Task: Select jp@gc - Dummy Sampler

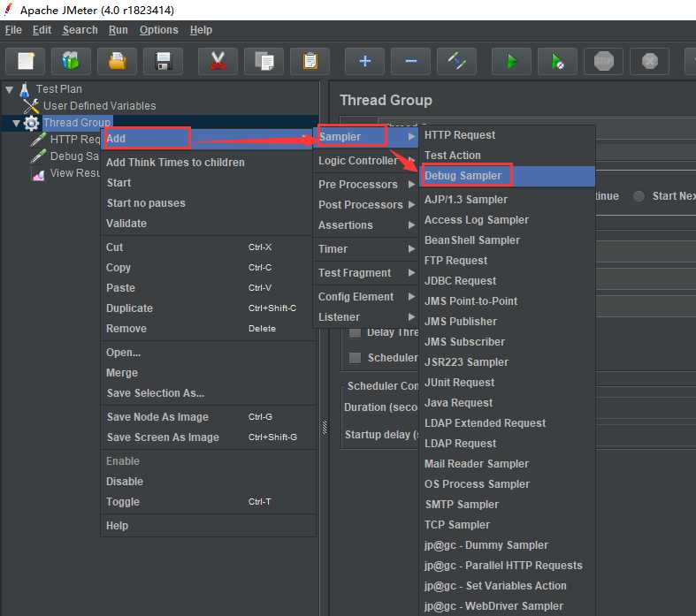Action: tap(507, 545)
